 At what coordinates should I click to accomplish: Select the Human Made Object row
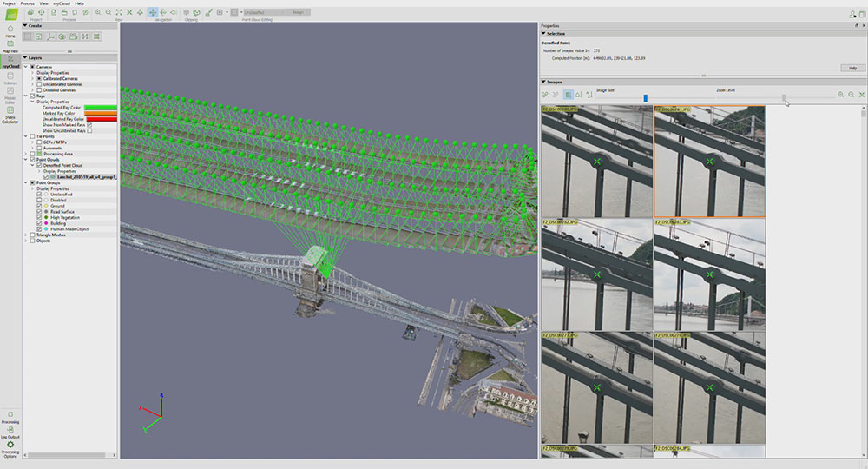click(69, 228)
